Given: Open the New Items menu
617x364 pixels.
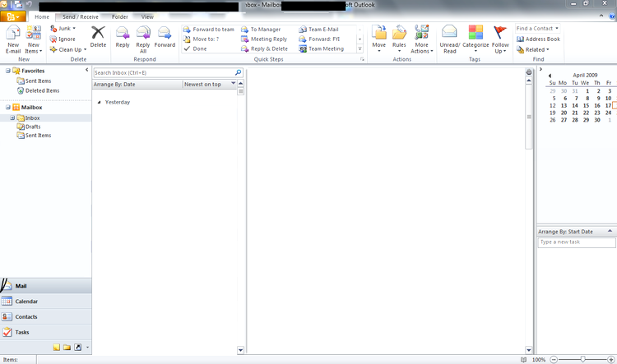Looking at the screenshot, I should [x=34, y=39].
